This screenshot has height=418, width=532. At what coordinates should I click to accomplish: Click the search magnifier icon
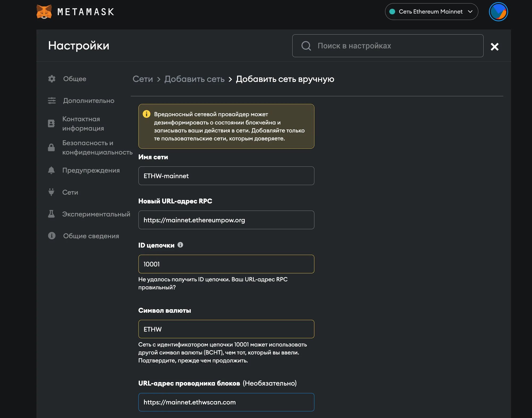coord(306,46)
